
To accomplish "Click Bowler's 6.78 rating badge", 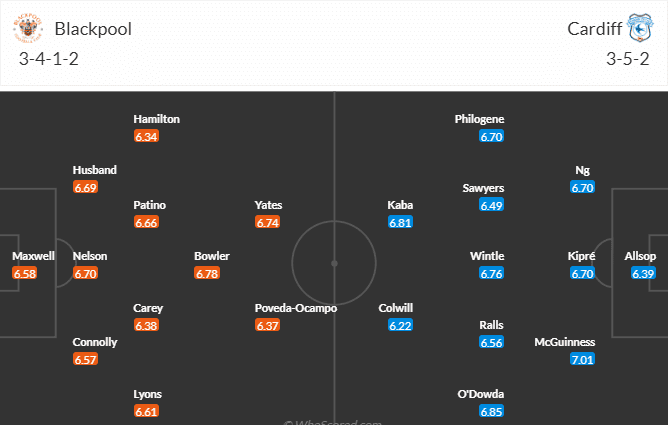I will click(207, 274).
